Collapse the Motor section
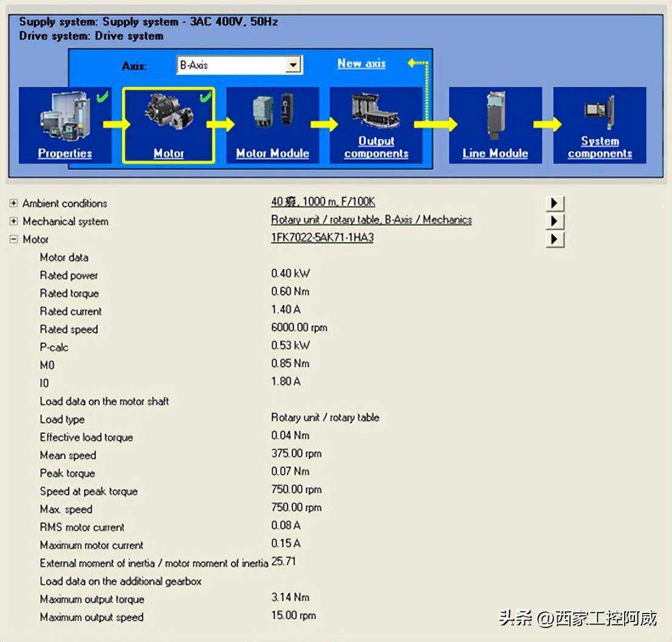Image resolution: width=672 pixels, height=642 pixels. (14, 240)
